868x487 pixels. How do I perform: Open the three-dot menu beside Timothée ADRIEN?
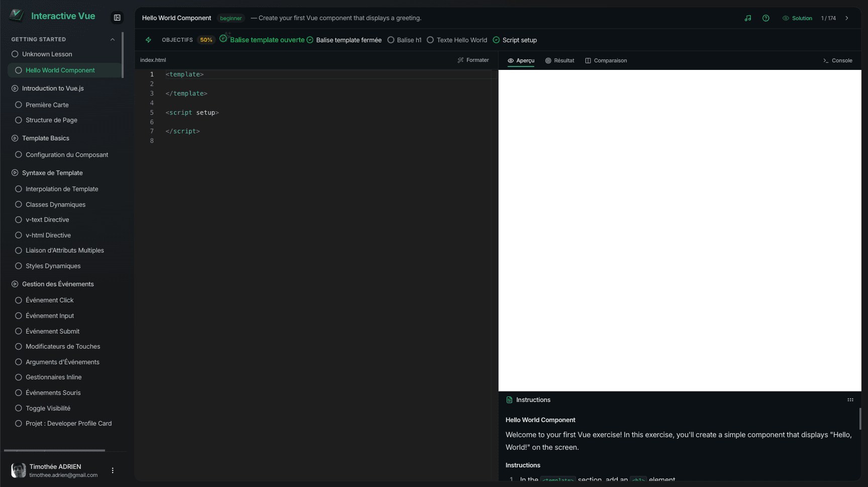coord(113,470)
